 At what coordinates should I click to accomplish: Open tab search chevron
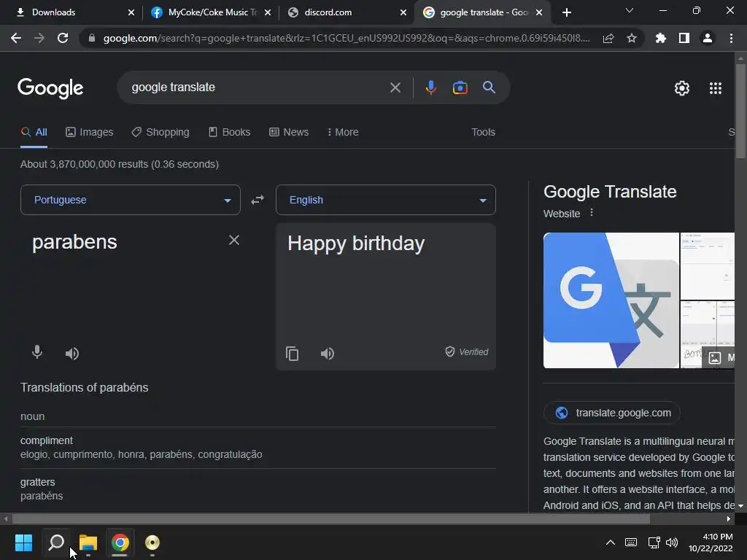(x=630, y=10)
